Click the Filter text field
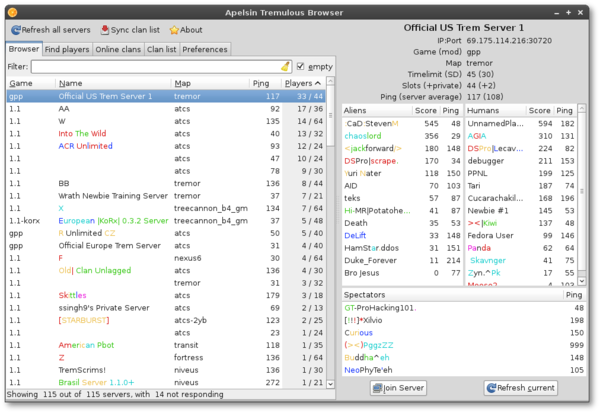Viewport: 600px width, 413px height. [x=161, y=67]
